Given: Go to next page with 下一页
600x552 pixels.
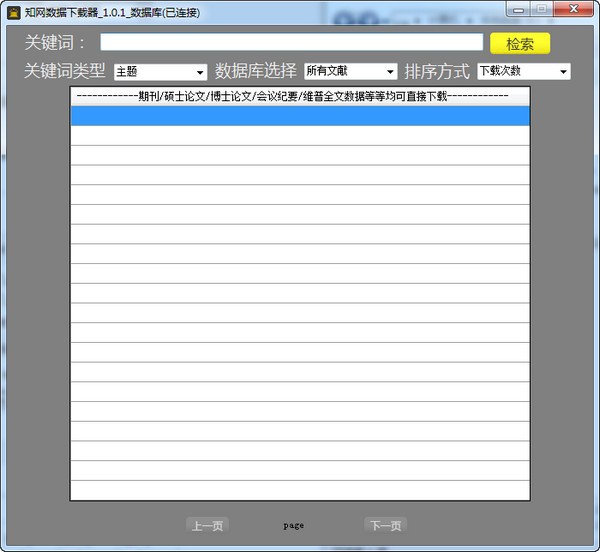Looking at the screenshot, I should click(x=385, y=526).
